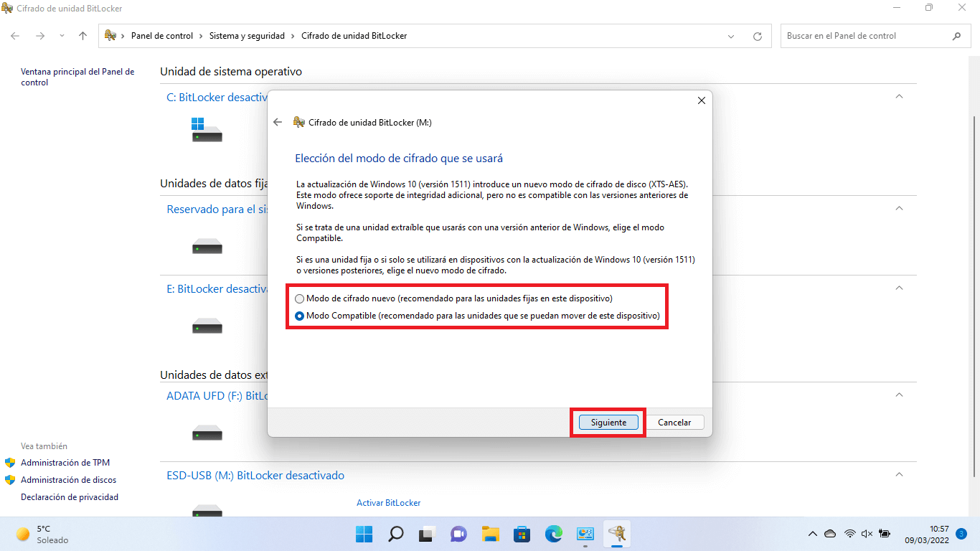Open the weather widget showing 5°C Soleado

[43, 534]
